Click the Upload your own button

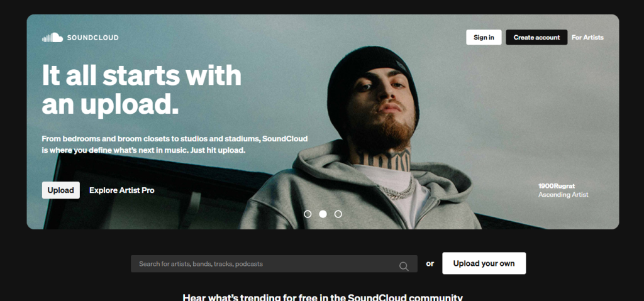point(484,263)
